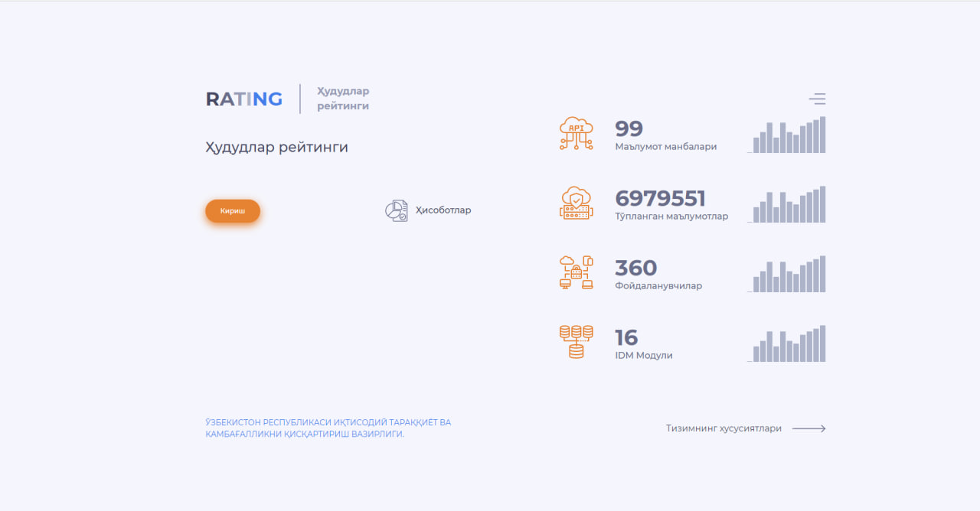
Task: Click the 6979551 collected data number
Action: click(660, 198)
